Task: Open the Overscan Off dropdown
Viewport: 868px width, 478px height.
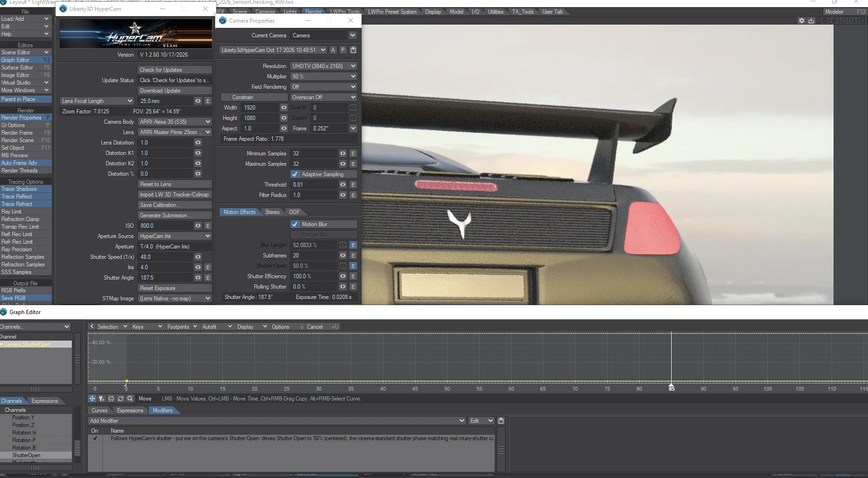Action: 323,97
